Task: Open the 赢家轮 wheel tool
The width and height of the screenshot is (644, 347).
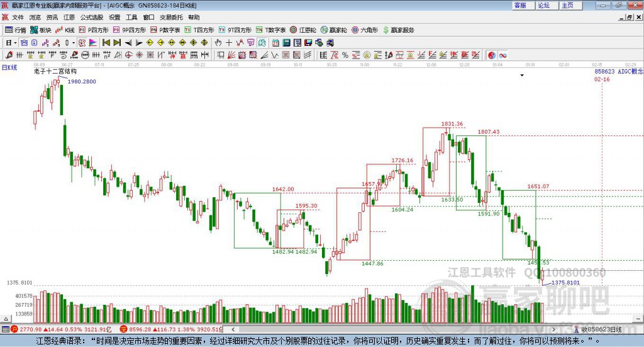Action: pos(333,30)
